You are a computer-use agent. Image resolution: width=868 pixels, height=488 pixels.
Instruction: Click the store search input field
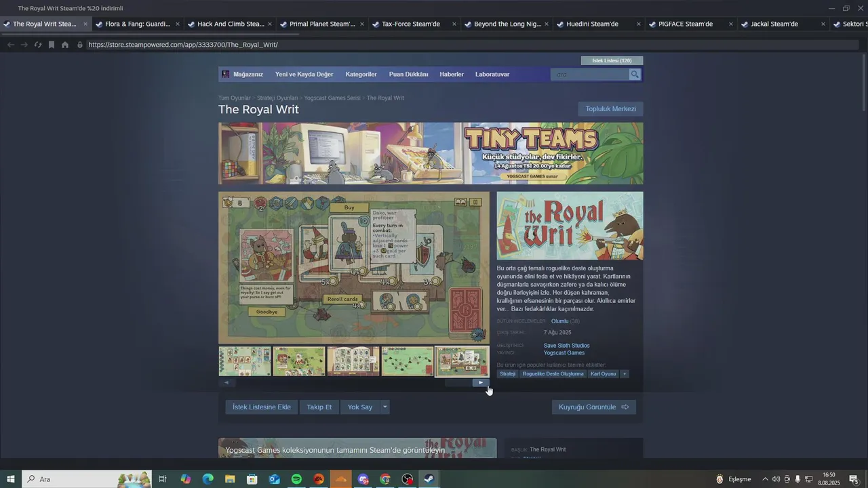tap(590, 75)
